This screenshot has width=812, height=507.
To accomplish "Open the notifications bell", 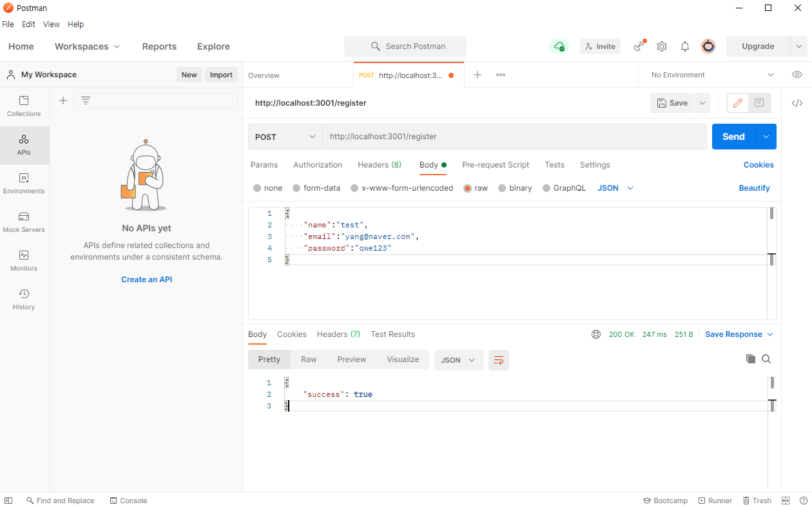I will pyautogui.click(x=685, y=46).
